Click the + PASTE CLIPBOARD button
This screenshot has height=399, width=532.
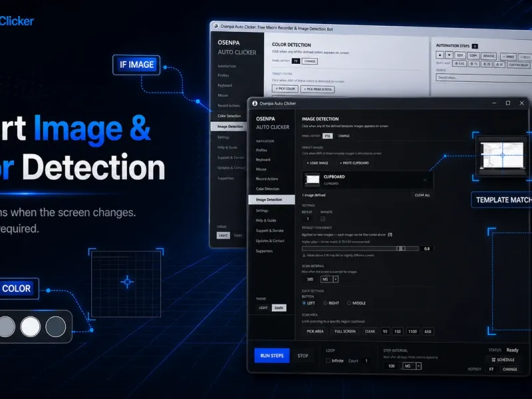tap(354, 163)
